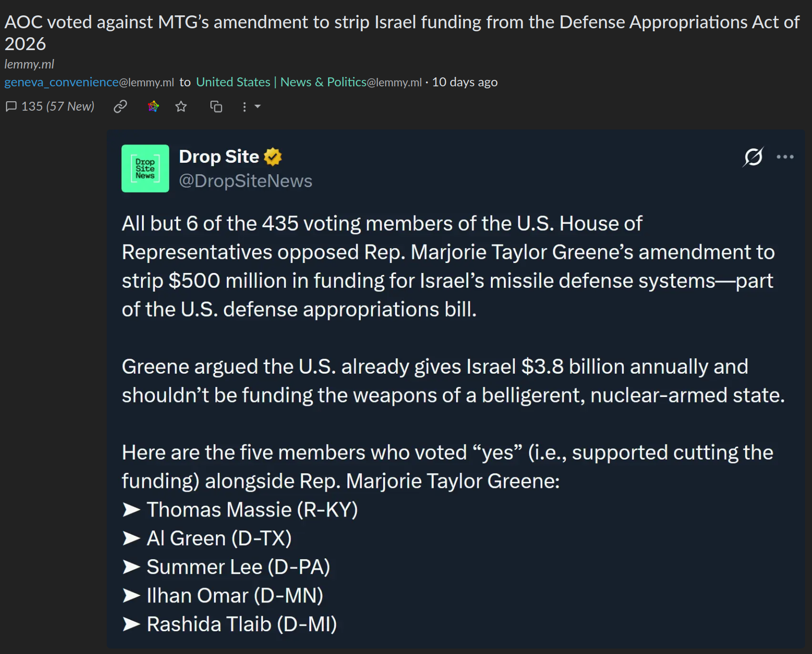Click the lemmy.ml source domain link
The width and height of the screenshot is (812, 654).
coord(29,65)
